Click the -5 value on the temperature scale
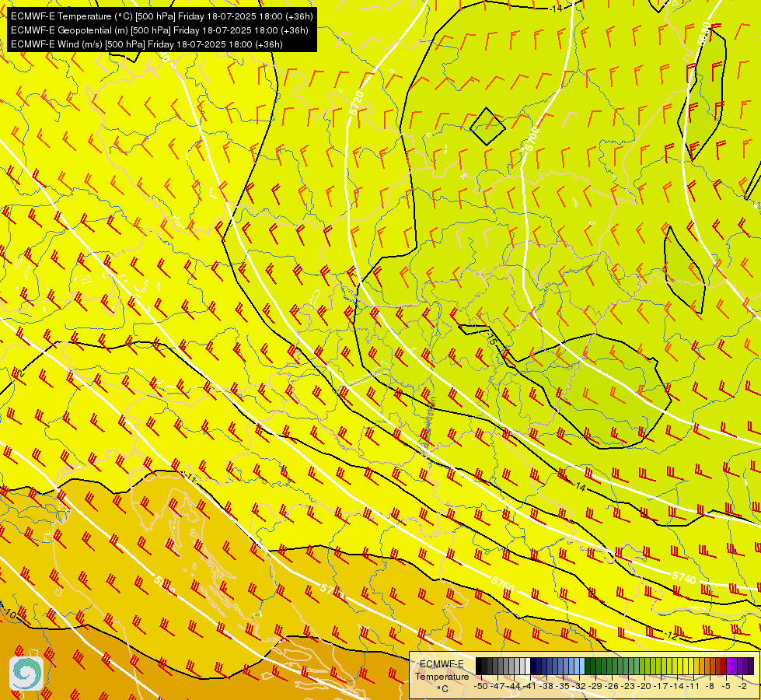Screen dimensions: 761x700 pos(726,687)
